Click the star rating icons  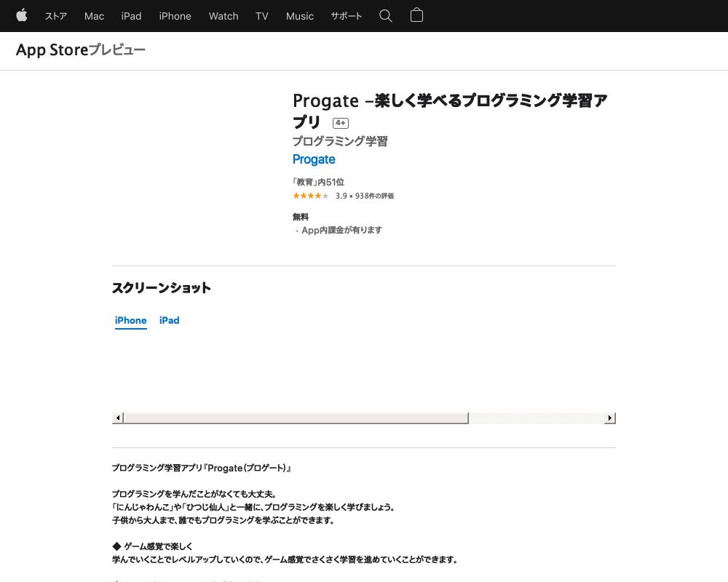click(310, 196)
